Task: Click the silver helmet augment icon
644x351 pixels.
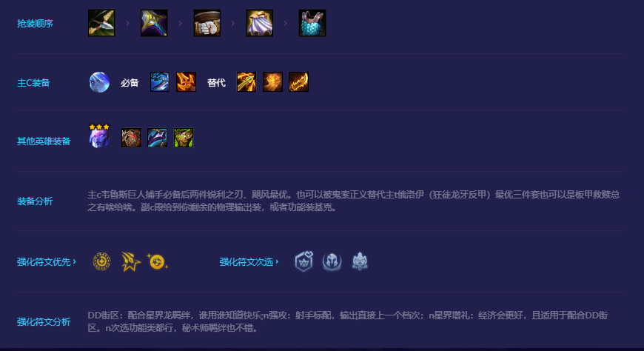Action: (332, 261)
